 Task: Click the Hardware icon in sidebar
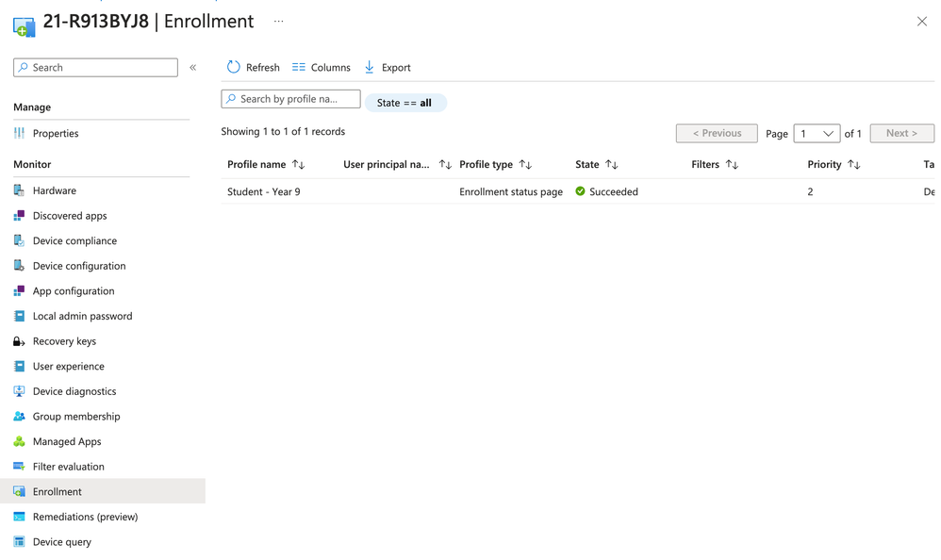click(x=19, y=190)
